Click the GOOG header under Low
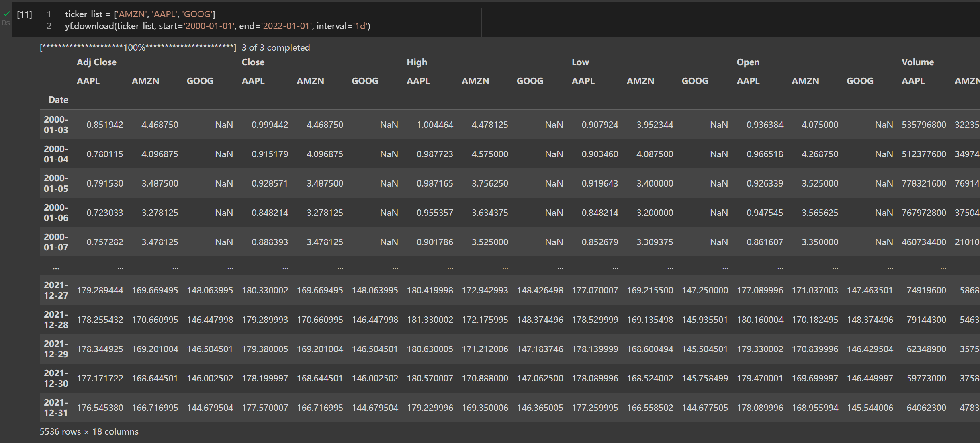The height and width of the screenshot is (443, 980). click(x=695, y=81)
